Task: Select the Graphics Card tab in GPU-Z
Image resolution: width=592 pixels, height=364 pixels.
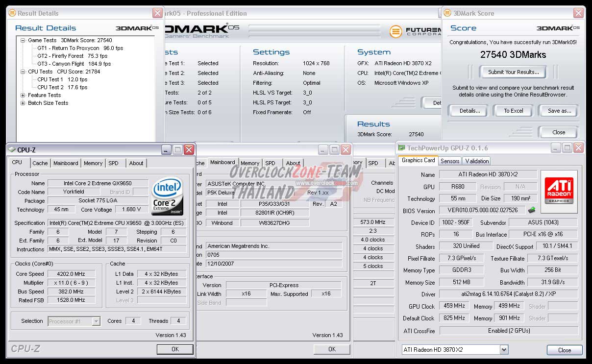Action: pyautogui.click(x=419, y=160)
